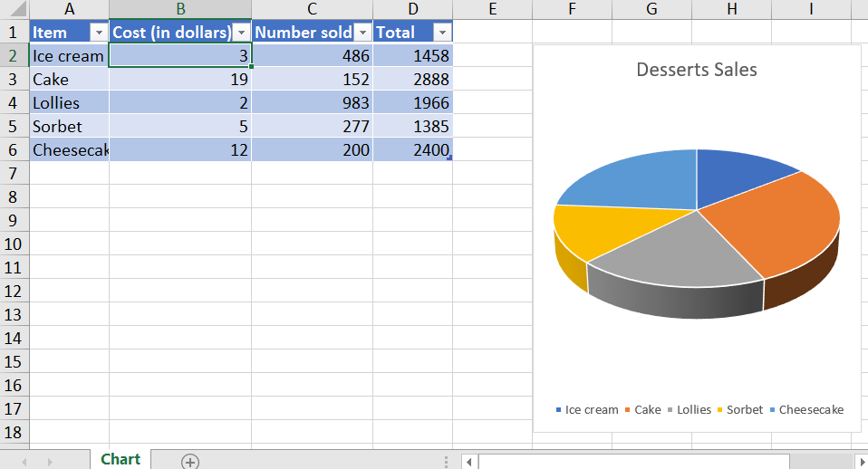868x469 pixels.
Task: Click the horizontal scrollbar left arrow
Action: [468, 462]
